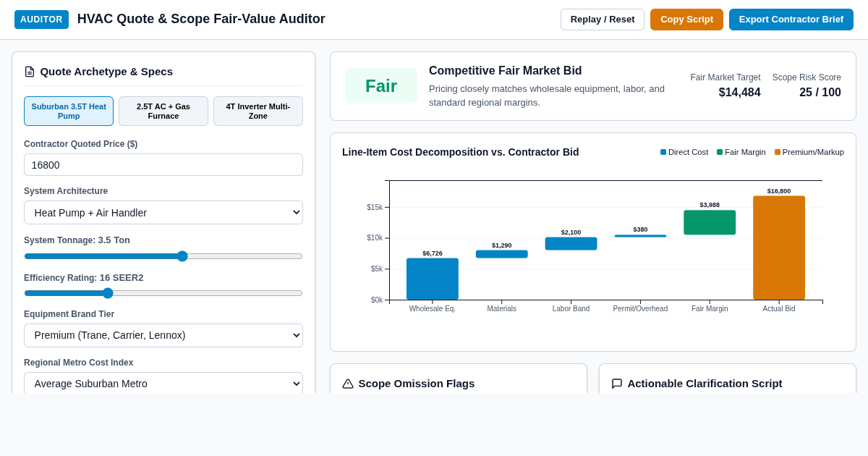Click the Actionable Clarification Script heading
This screenshot has height=456, width=868.
(x=705, y=384)
